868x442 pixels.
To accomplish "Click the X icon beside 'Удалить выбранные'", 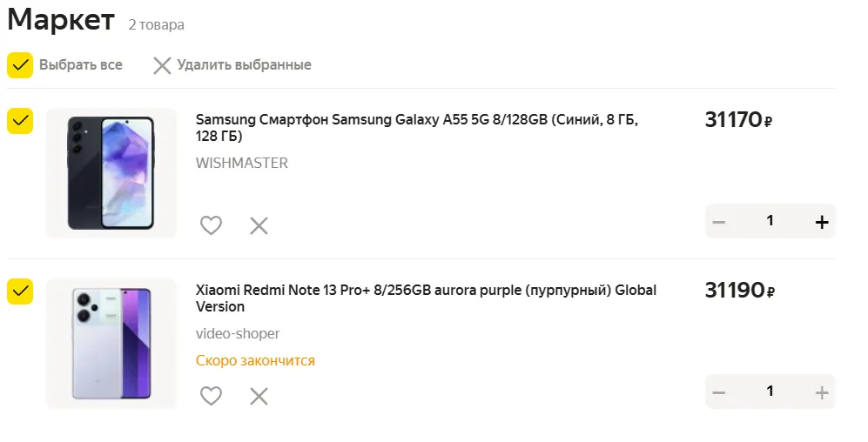I will pos(162,65).
